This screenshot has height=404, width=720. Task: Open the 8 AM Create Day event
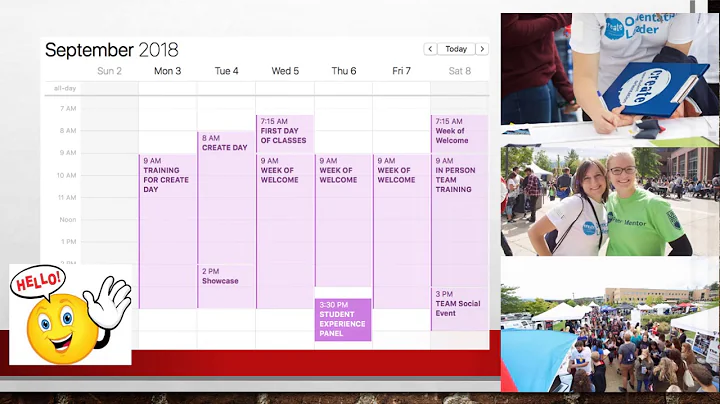point(226,197)
